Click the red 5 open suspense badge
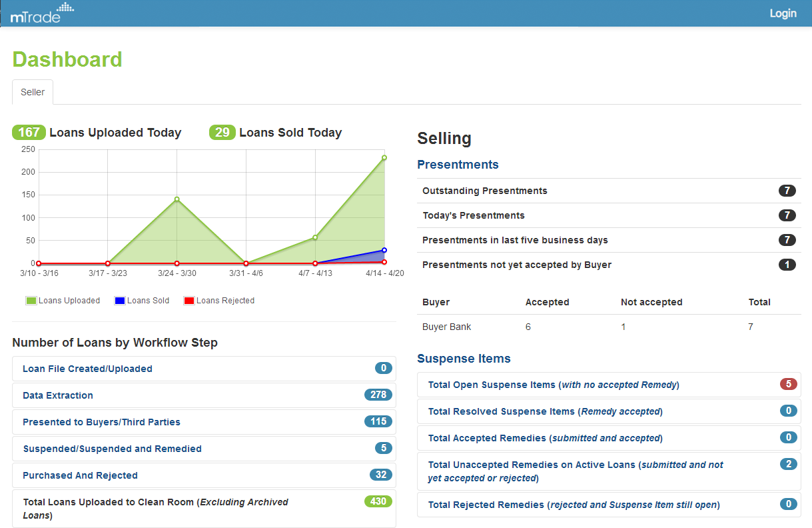The height and width of the screenshot is (528, 812). coord(788,384)
